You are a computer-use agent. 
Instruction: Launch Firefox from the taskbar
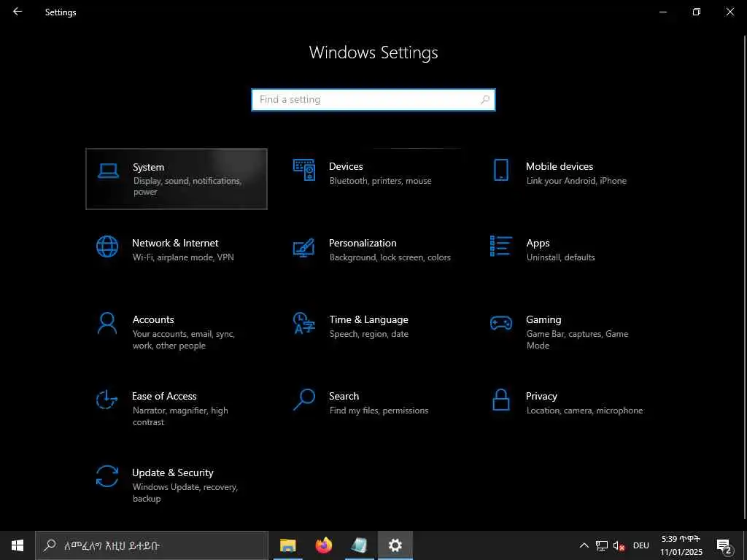click(x=323, y=545)
